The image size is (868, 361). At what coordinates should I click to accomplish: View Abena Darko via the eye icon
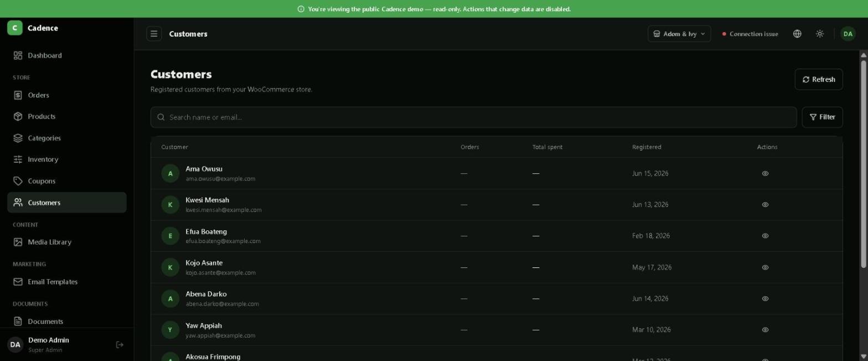pyautogui.click(x=765, y=298)
